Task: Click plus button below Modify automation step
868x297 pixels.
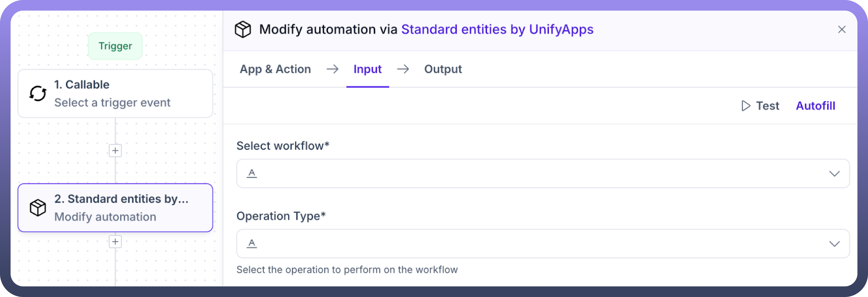Action: coord(115,242)
